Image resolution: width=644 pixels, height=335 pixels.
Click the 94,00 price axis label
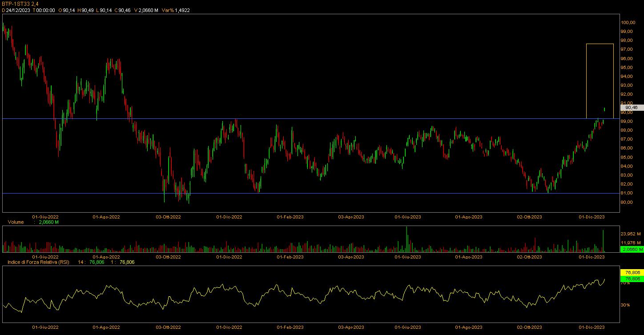627,77
